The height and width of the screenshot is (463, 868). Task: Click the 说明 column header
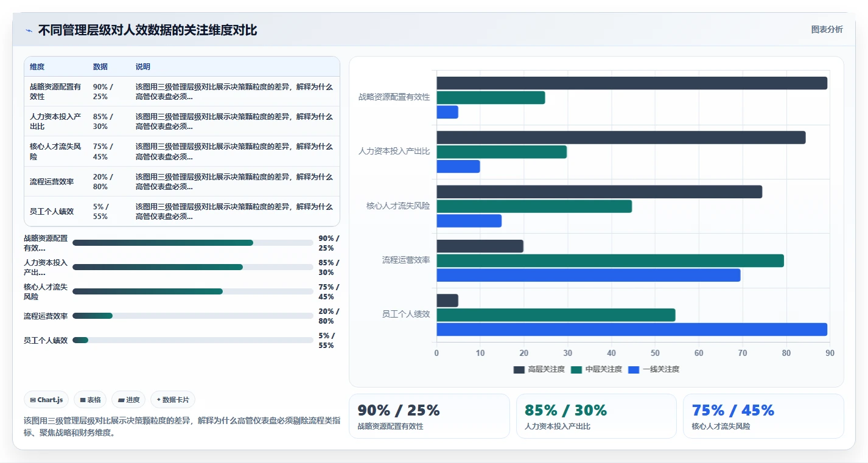(x=143, y=67)
